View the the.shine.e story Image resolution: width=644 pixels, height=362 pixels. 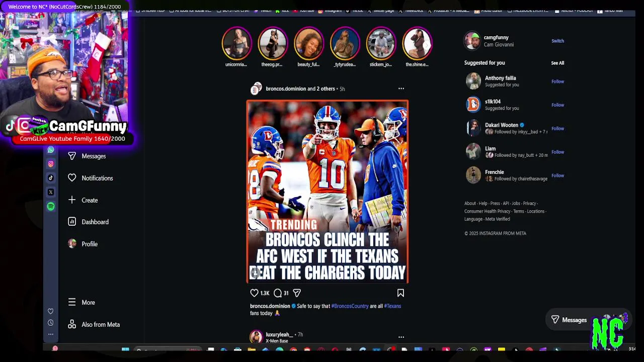point(417,44)
